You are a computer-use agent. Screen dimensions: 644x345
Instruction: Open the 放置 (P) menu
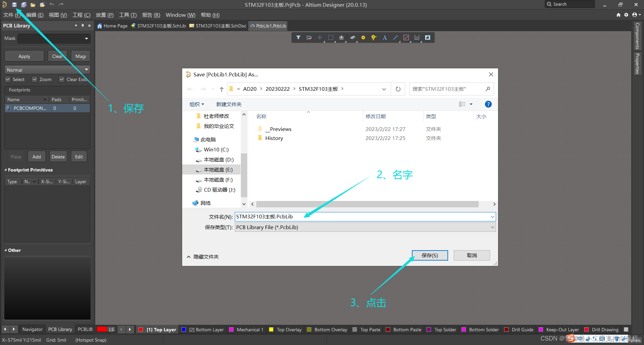(105, 15)
